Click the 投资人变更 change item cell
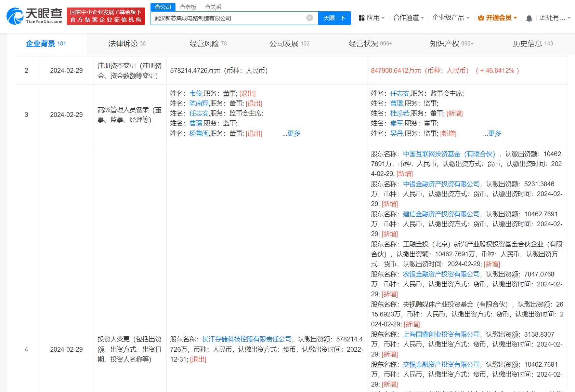Image resolution: width=575 pixels, height=392 pixels. coord(130,349)
